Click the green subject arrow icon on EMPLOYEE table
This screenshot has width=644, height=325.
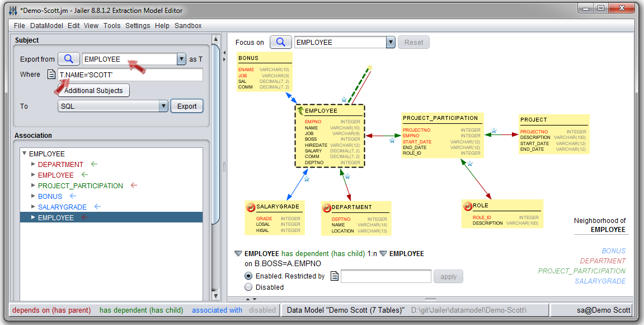tap(300, 110)
